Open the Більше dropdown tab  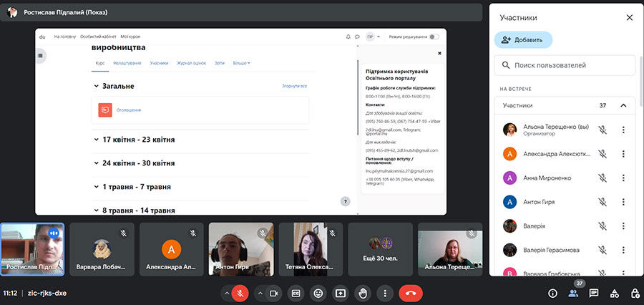242,63
